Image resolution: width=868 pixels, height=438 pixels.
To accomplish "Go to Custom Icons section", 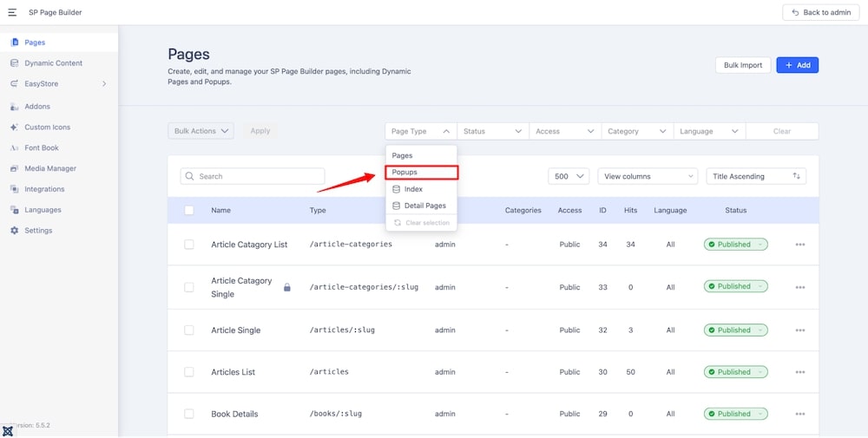I will [x=47, y=127].
